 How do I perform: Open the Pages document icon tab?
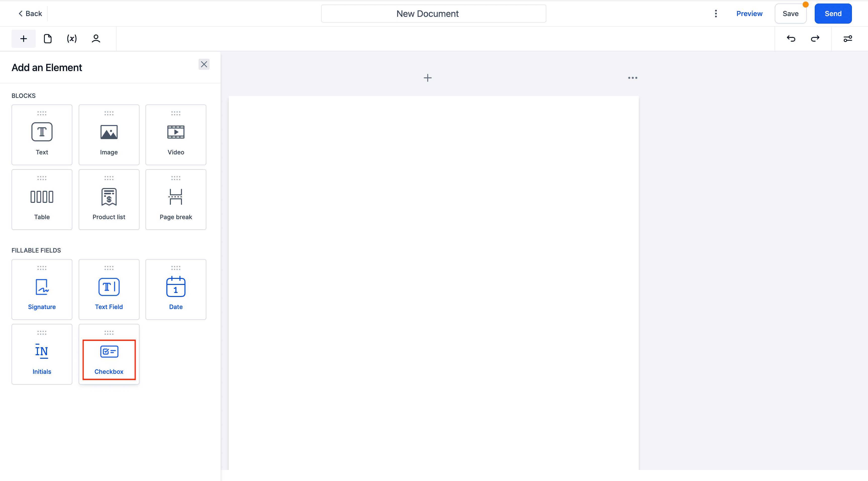tap(48, 39)
